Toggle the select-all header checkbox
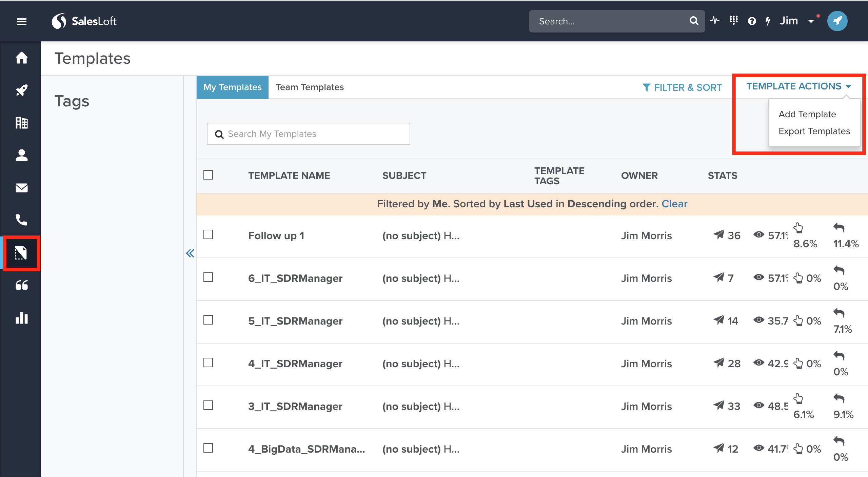This screenshot has height=477, width=868. 208,175
